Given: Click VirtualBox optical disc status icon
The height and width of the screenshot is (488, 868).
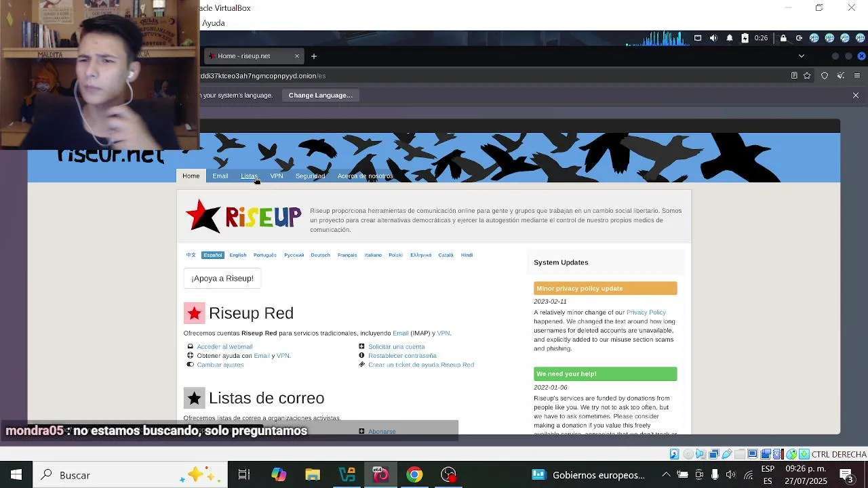Looking at the screenshot, I should [x=688, y=454].
